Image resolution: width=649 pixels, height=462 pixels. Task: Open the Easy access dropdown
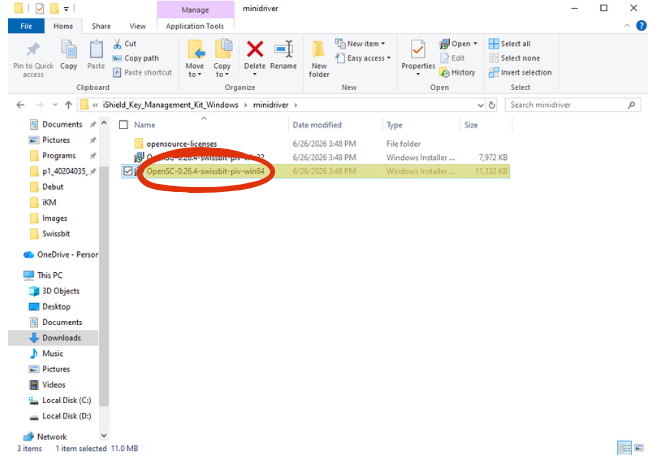(x=363, y=58)
